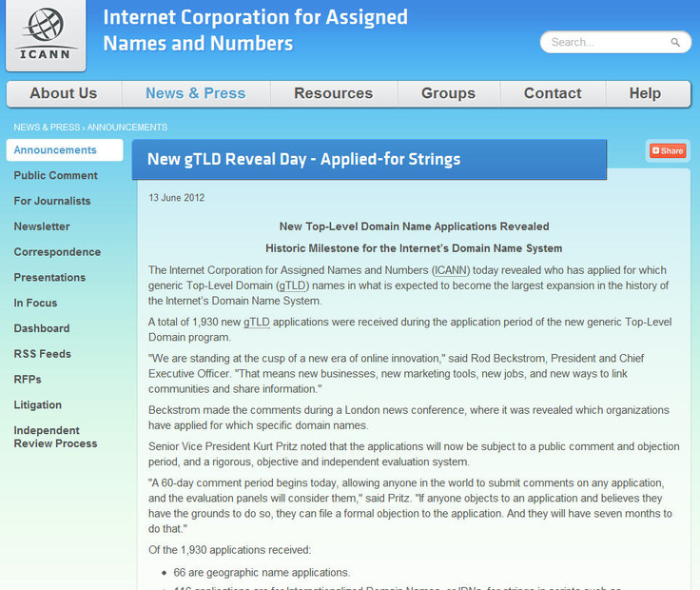700x590 pixels.
Task: Click the line 'Of the 1,930 applications received:'
Action: 229,550
